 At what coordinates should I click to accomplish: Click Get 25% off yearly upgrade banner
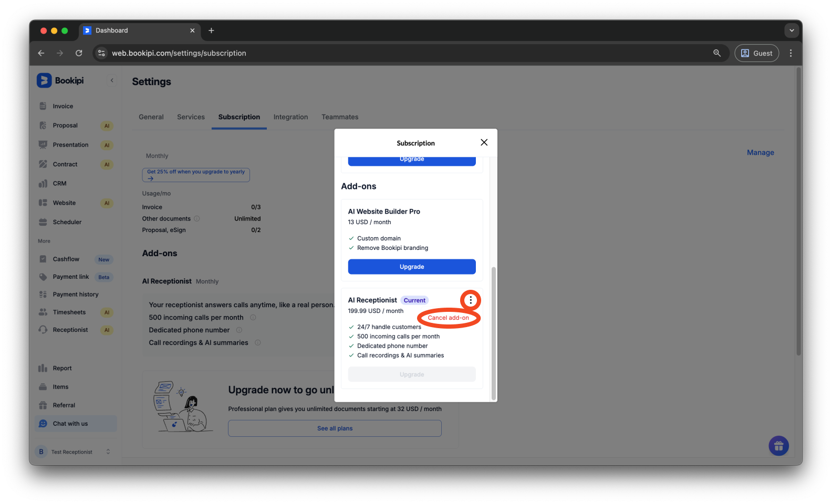pyautogui.click(x=196, y=175)
